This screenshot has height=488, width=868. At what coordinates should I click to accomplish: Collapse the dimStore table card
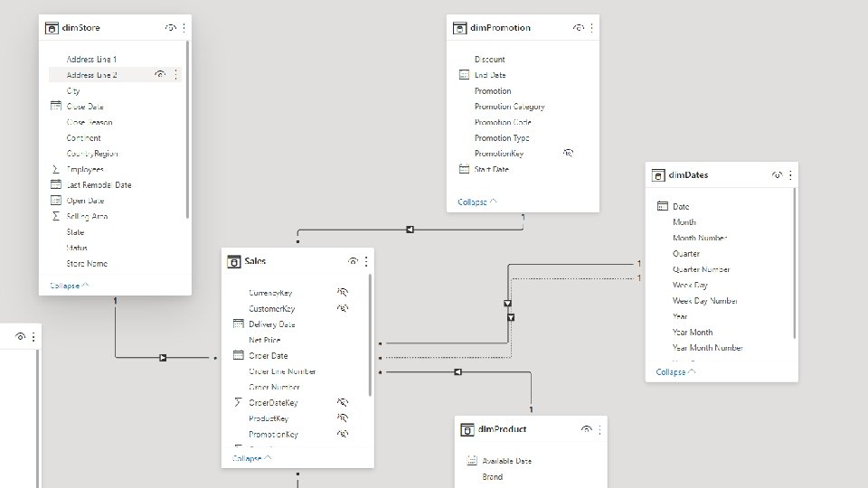pos(70,286)
